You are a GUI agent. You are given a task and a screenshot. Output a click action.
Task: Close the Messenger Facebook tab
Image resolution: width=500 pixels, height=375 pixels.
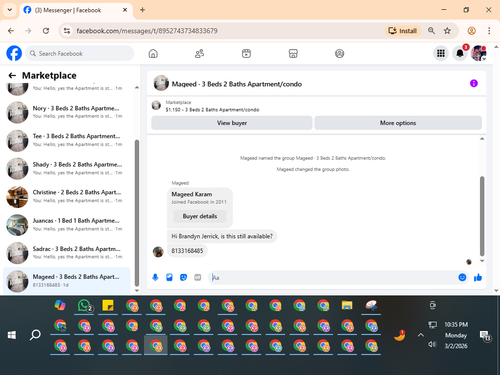(x=125, y=10)
